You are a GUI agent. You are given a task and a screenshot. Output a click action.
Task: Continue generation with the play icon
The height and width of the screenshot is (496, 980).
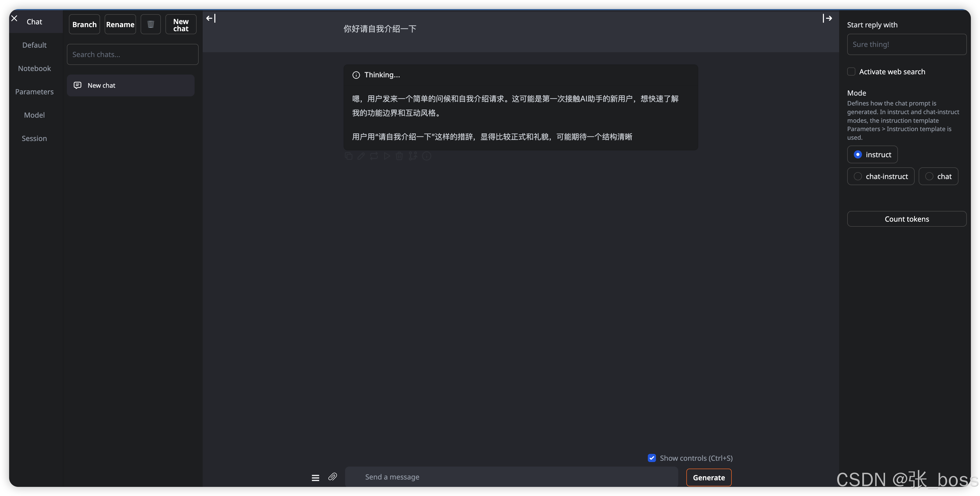(387, 156)
